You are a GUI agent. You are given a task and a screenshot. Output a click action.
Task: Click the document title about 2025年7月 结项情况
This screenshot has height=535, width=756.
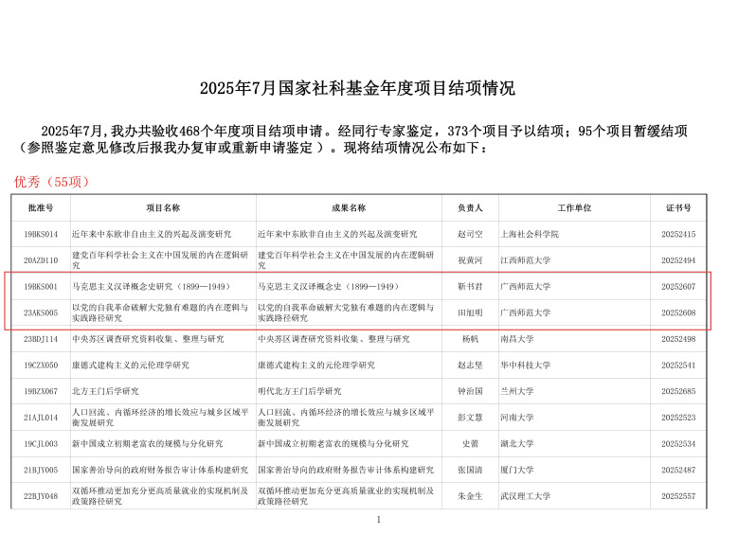[357, 88]
